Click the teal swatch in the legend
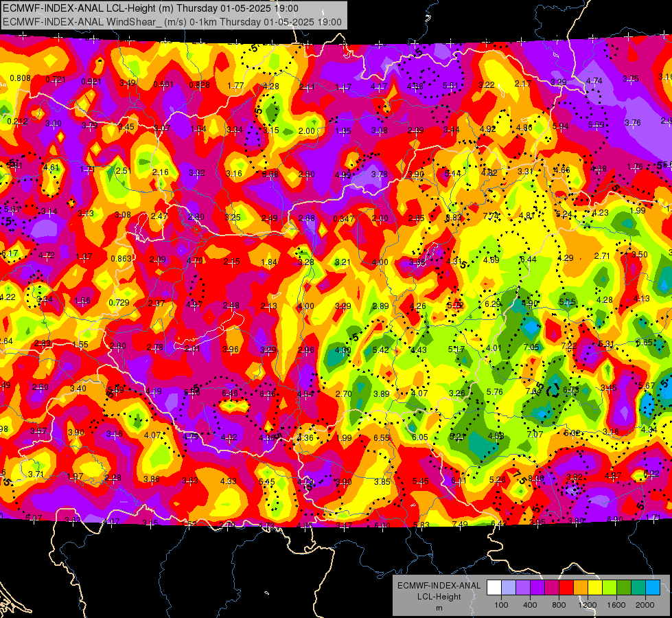Screen dimensions: 672x618 [x=638, y=588]
